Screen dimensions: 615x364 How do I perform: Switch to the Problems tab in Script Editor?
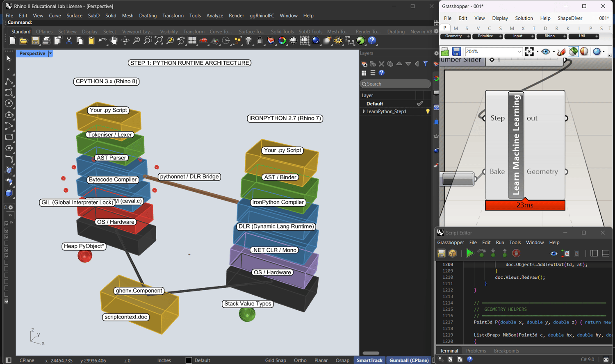click(x=476, y=351)
